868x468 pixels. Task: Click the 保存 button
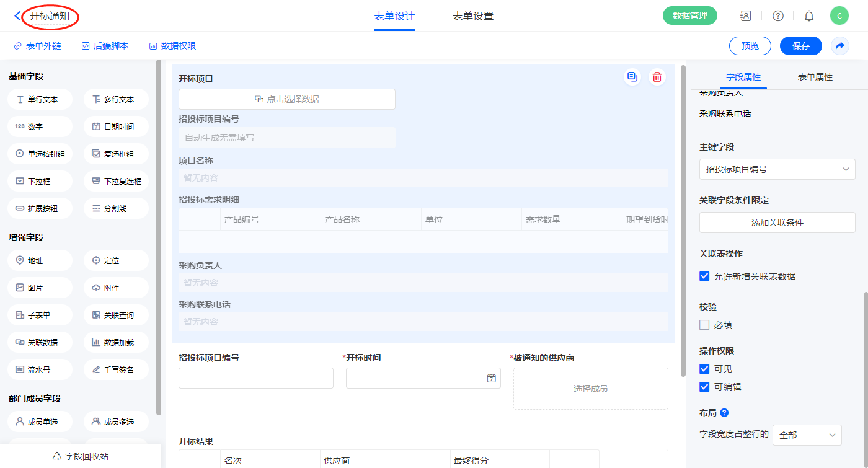point(800,46)
